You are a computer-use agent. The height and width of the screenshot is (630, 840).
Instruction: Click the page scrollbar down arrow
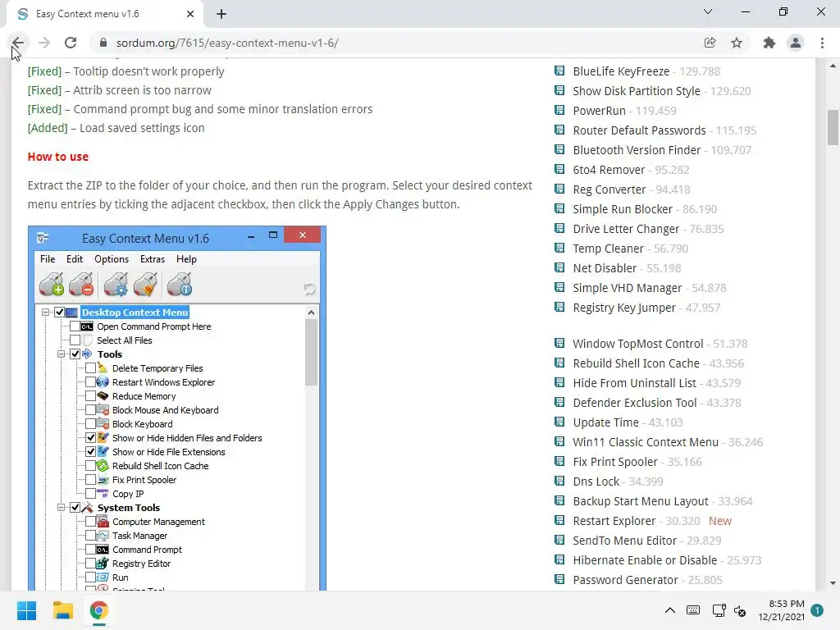[x=833, y=583]
